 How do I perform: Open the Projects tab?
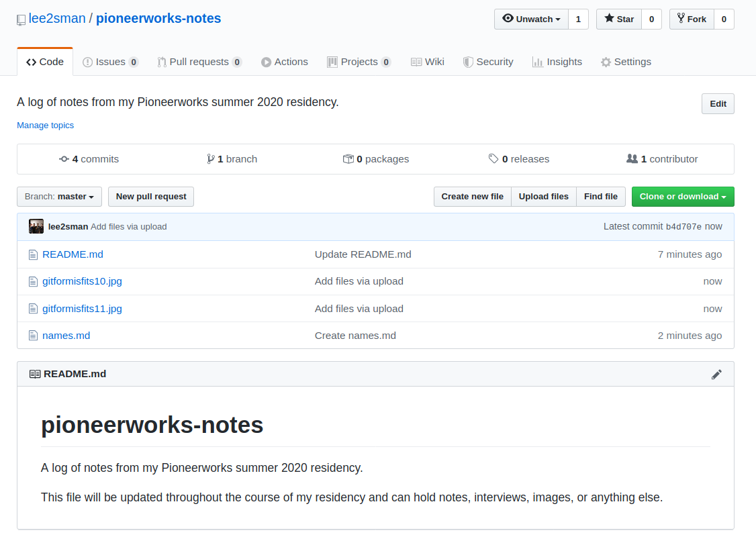(359, 62)
